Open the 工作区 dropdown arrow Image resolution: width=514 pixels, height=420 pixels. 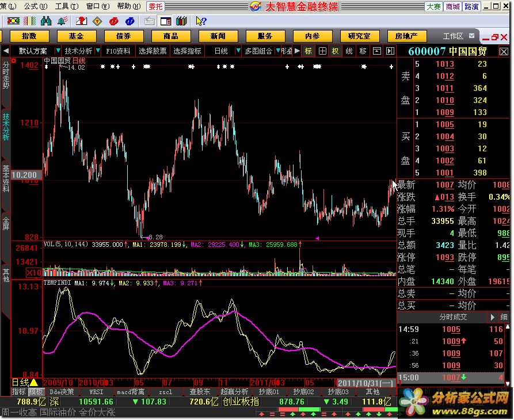point(472,36)
